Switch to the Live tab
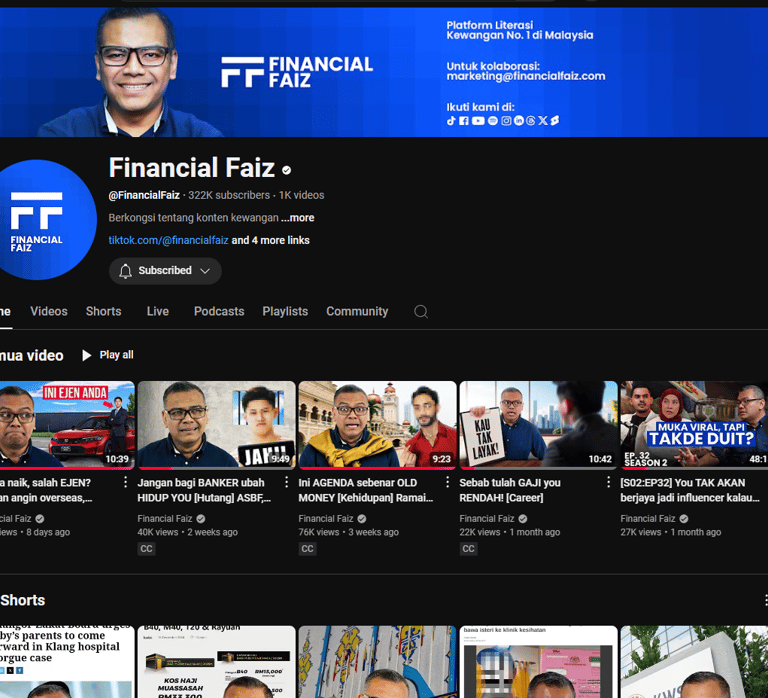 158,312
